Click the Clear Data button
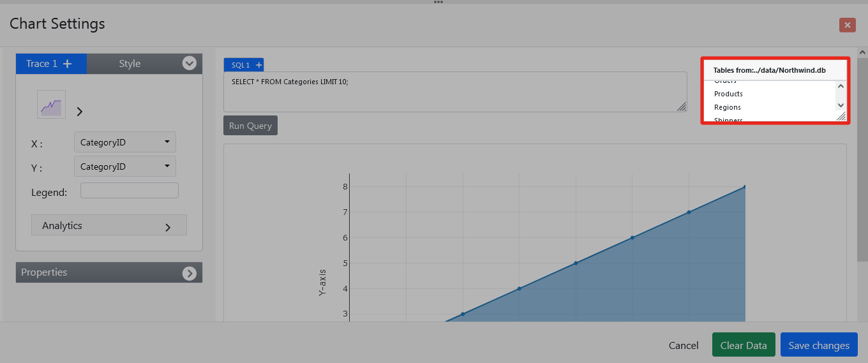The width and height of the screenshot is (868, 363). [x=744, y=345]
